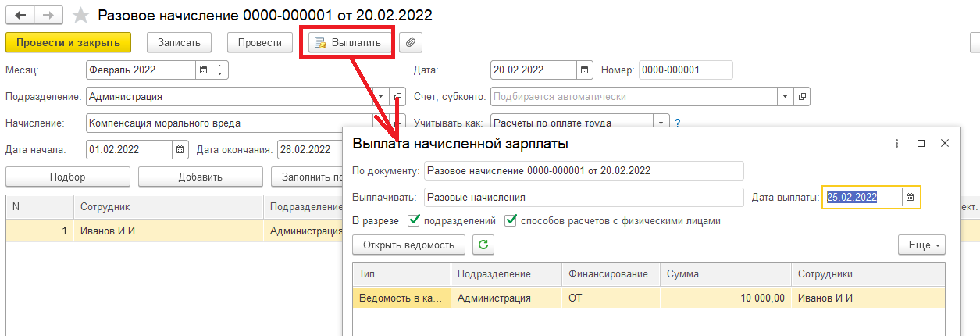Image resolution: width=980 pixels, height=336 pixels.
Task: Click the Дата окончания field 28.02.2022
Action: 310,149
